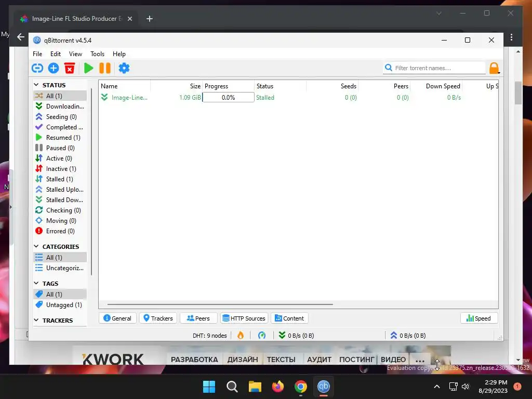
Task: Select the Inactive (1) status filter
Action: [x=60, y=169]
